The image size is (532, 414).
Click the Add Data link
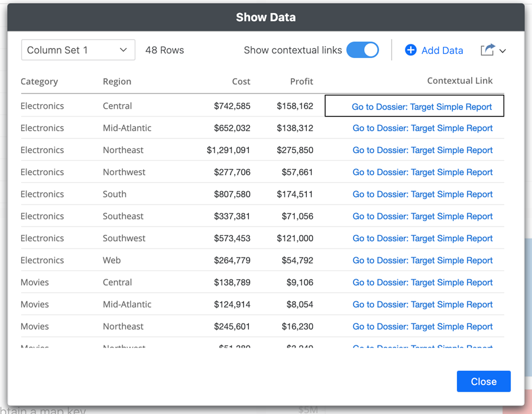coord(442,51)
